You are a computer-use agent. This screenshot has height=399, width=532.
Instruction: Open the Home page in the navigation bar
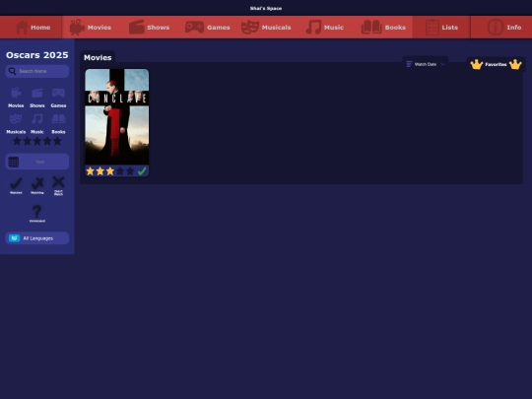pos(33,28)
